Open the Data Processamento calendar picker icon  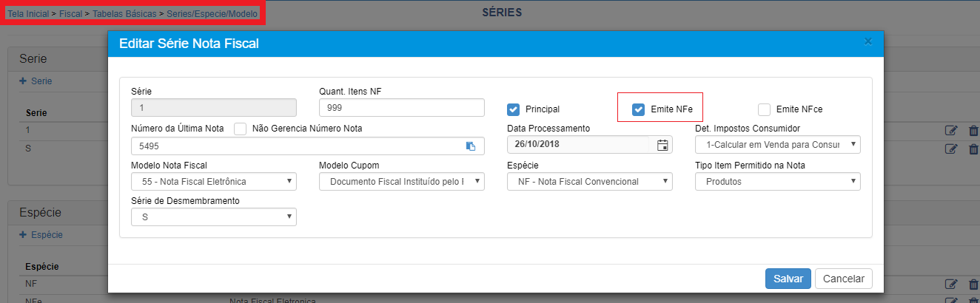(x=662, y=145)
